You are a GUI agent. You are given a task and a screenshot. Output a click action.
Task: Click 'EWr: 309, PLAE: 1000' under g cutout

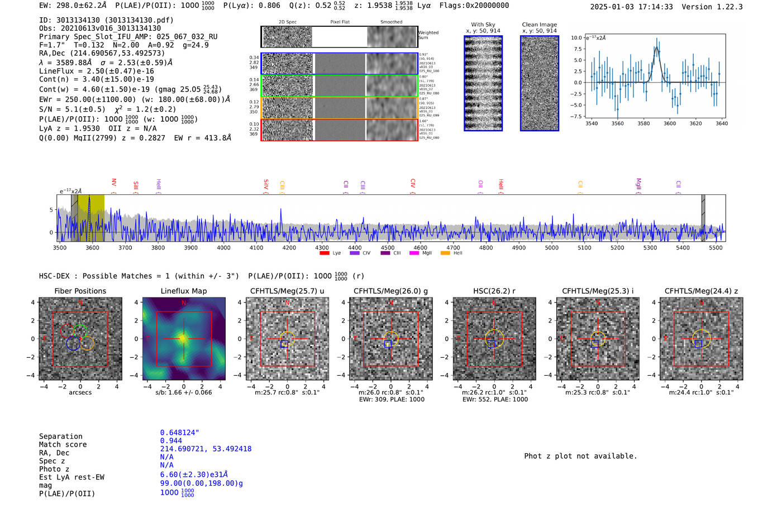[x=392, y=400]
